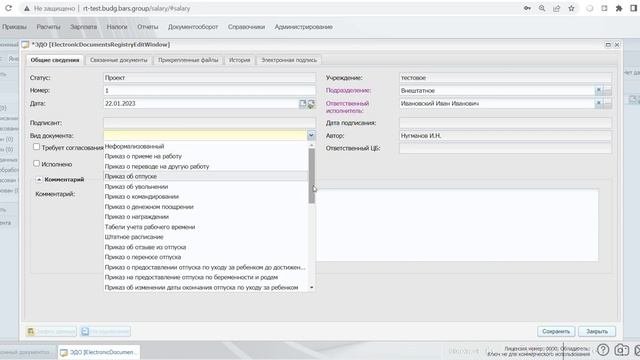Switch to the Электронная подпись tab
640x360 pixels.
click(x=289, y=60)
